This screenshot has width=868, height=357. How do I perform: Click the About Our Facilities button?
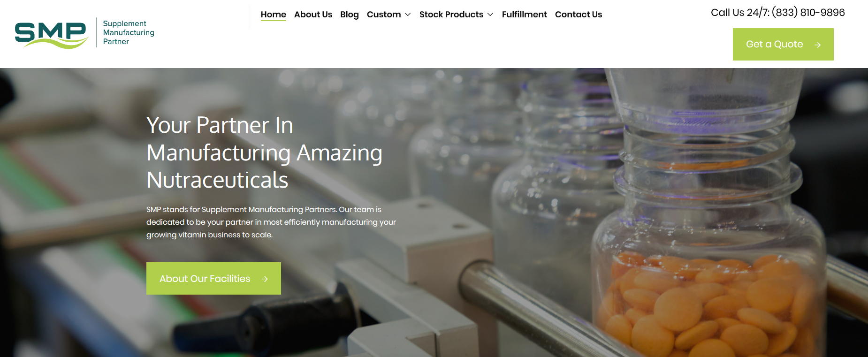click(213, 279)
